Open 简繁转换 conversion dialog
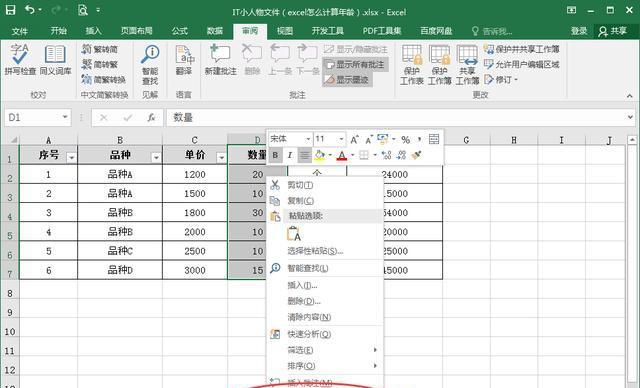This screenshot has height=388, width=640. (x=103, y=80)
